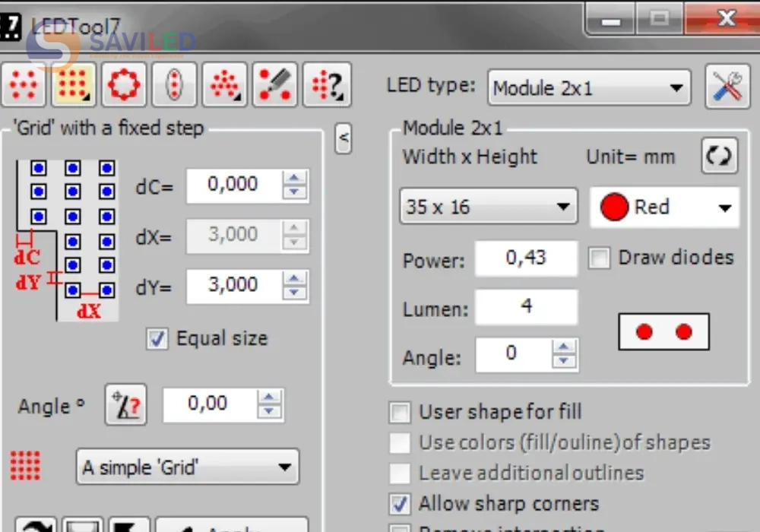This screenshot has height=532, width=760.
Task: Pick the scattered cluster LED tool
Action: (225, 84)
